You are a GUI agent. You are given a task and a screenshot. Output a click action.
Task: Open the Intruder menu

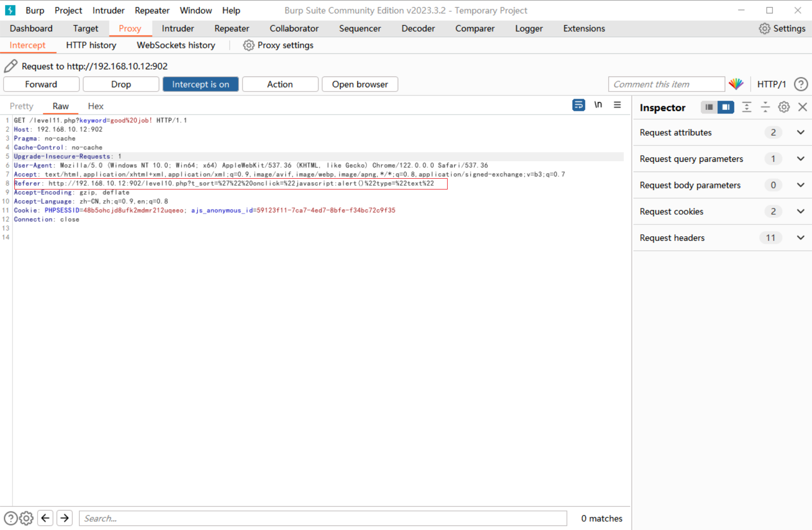point(108,10)
